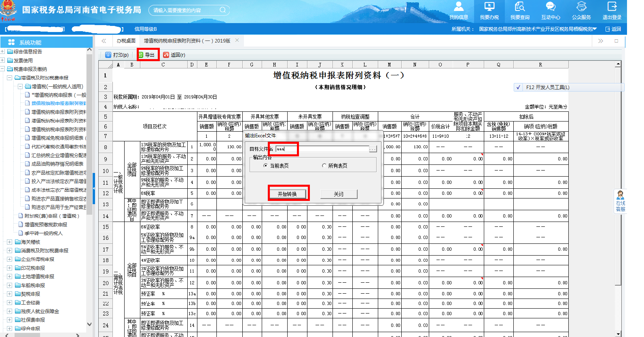The image size is (644, 337).
Task: Select the 所有表页 radio option
Action: 324,166
